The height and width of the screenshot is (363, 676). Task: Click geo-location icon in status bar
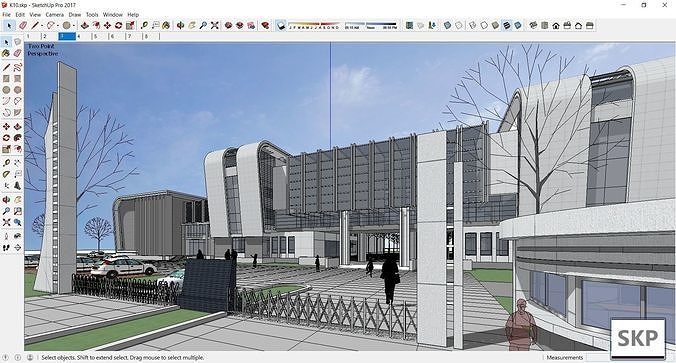coord(6,357)
